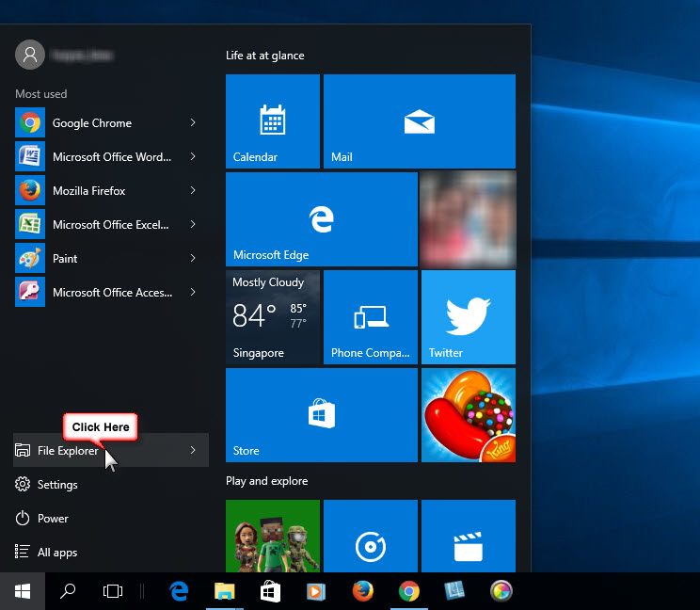Open the blurred Photos live tile
The width and height of the screenshot is (700, 610).
(x=469, y=219)
